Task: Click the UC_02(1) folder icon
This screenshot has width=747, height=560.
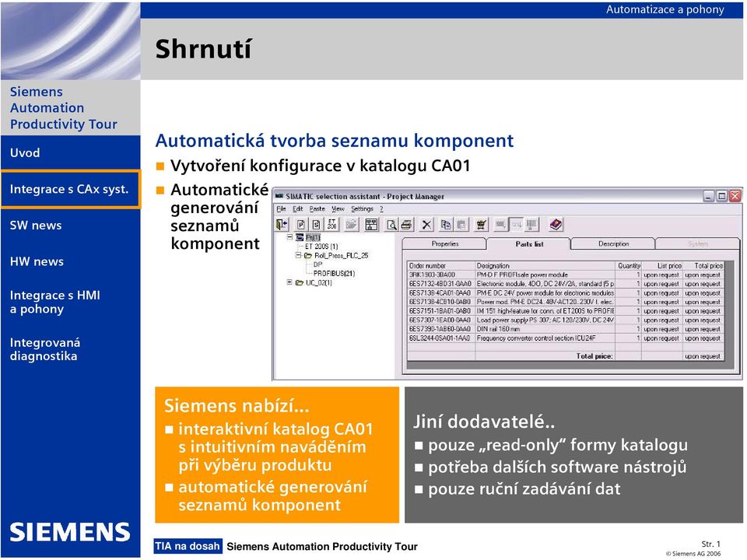Action: point(299,283)
